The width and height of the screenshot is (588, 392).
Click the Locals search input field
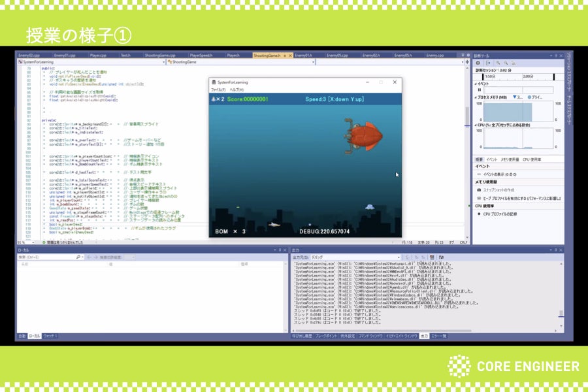pos(46,257)
